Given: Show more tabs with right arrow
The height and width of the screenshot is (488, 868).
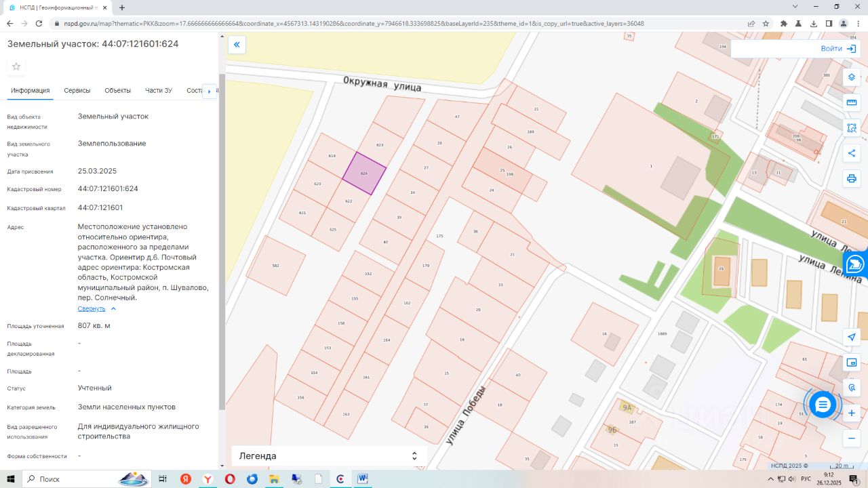Looking at the screenshot, I should click(210, 91).
